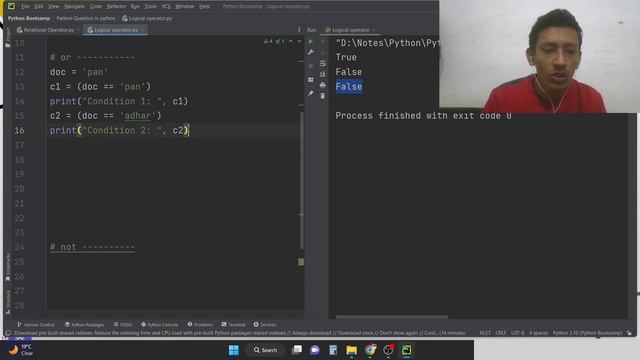Image resolution: width=640 pixels, height=360 pixels.
Task: Click the Run console horizontal scrollbar
Action: [392, 317]
